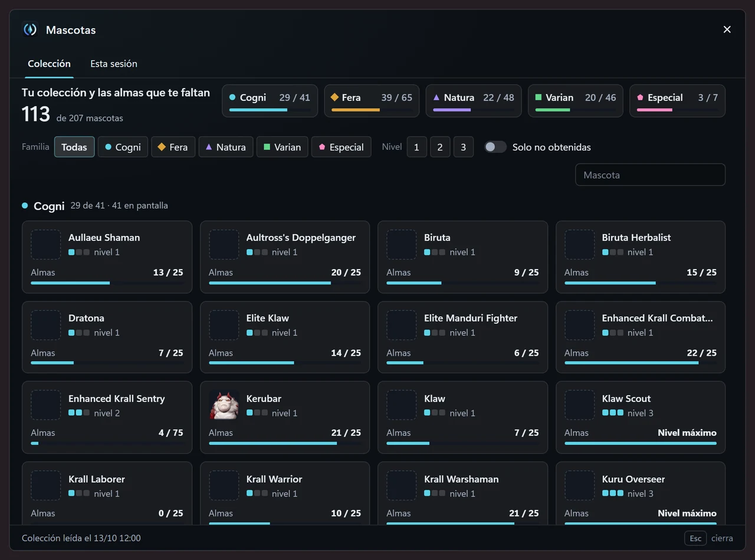Close the Mascotas dialog with X
This screenshot has width=755, height=560.
pyautogui.click(x=727, y=30)
